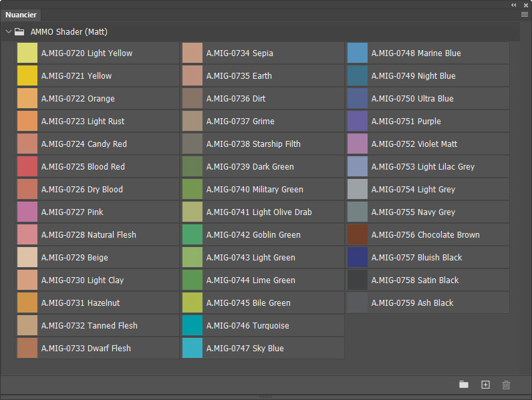The width and height of the screenshot is (532, 400).
Task: Close the Nuancier panel with X
Action: tap(526, 5)
